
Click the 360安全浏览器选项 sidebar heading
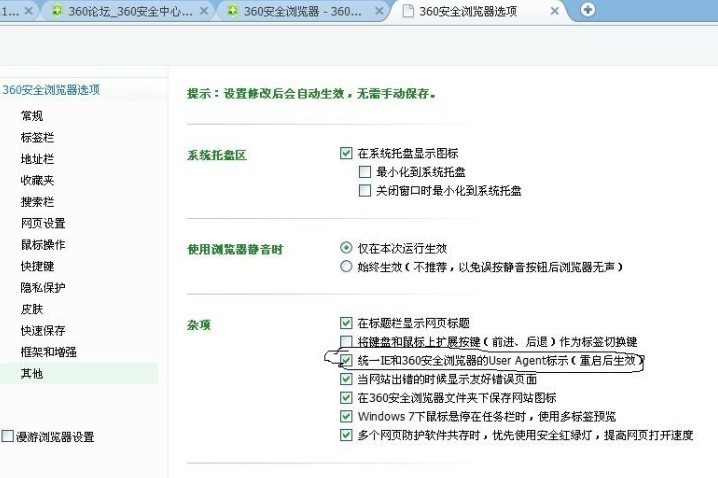[x=51, y=90]
